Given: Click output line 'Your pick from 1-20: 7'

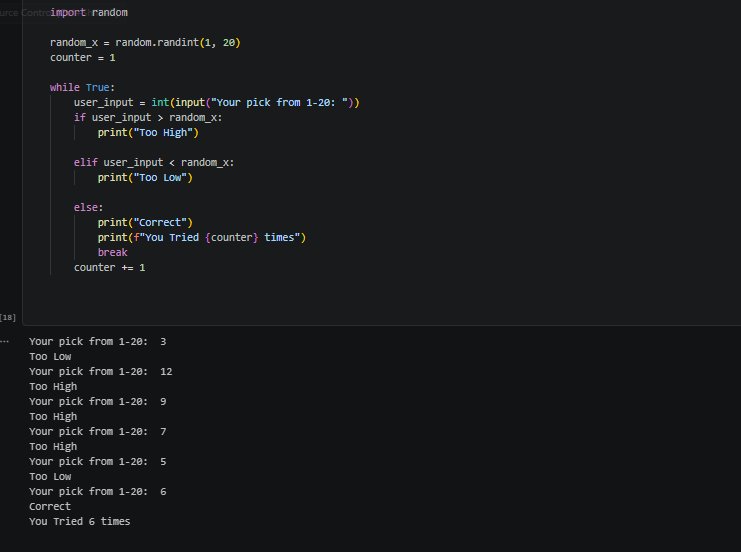Looking at the screenshot, I should pos(97,432).
